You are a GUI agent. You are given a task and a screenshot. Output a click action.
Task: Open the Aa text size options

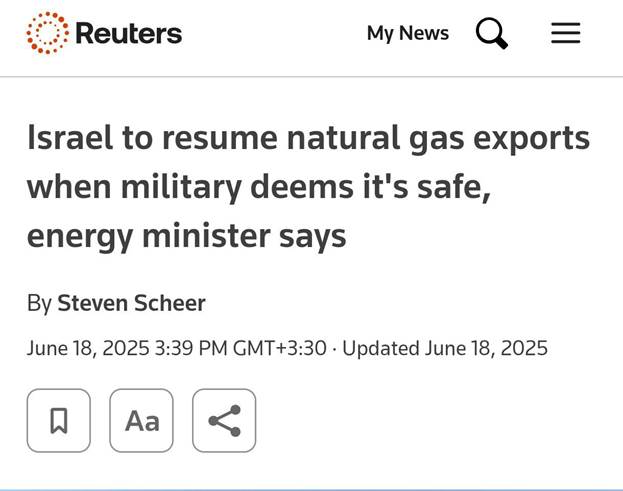[x=141, y=421]
